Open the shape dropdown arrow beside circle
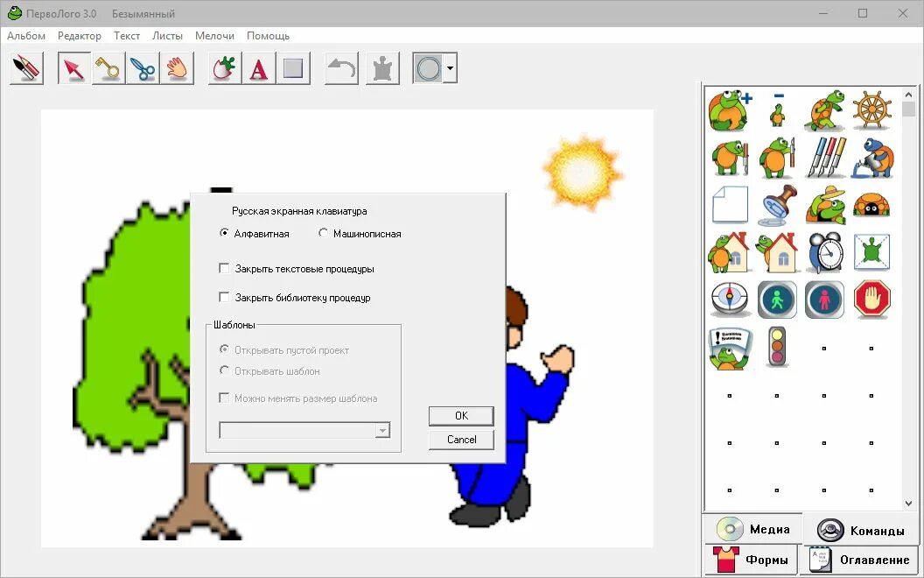Image resolution: width=924 pixels, height=578 pixels. [451, 68]
